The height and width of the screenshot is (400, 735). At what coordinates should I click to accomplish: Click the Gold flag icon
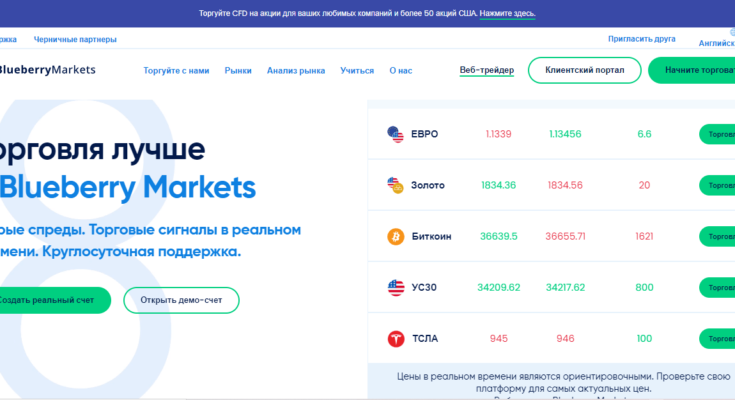395,185
